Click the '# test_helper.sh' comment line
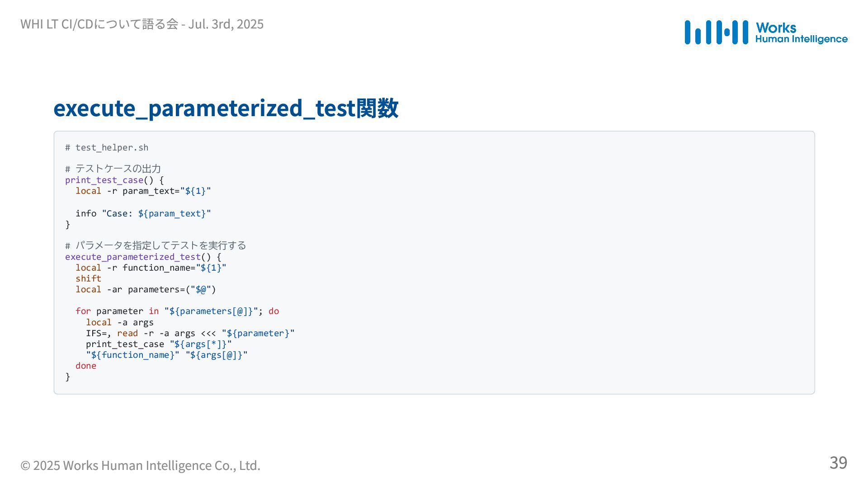The image size is (868, 488). [x=107, y=148]
